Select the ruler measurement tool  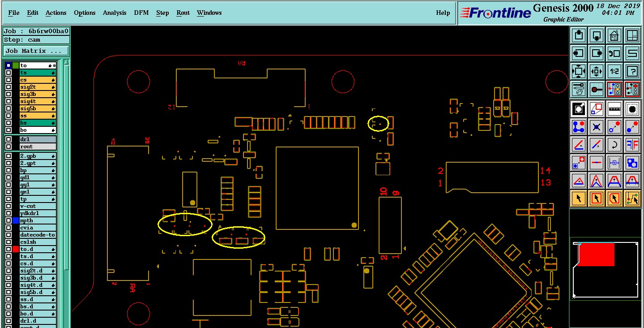pyautogui.click(x=614, y=109)
